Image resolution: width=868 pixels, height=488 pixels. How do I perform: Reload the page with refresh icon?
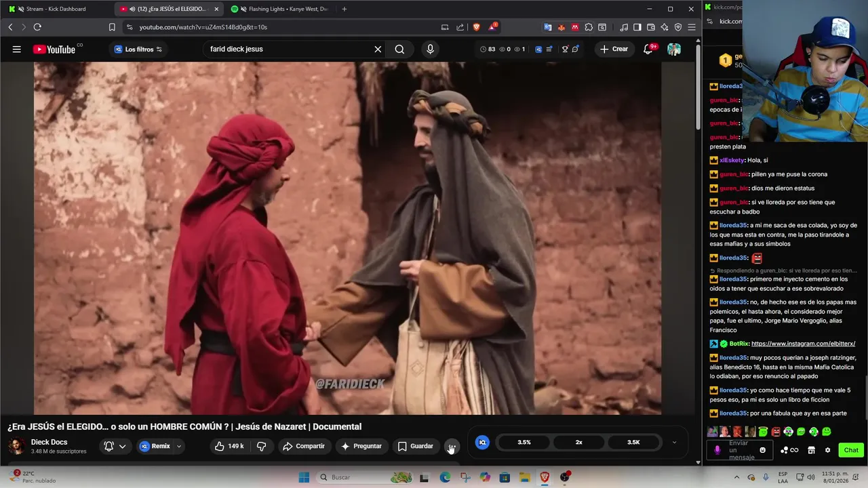tap(37, 27)
